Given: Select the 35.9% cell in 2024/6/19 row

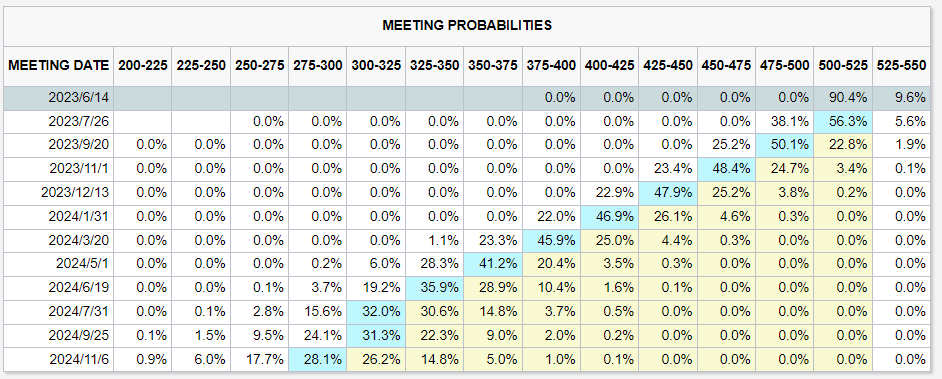Looking at the screenshot, I should click(x=434, y=287).
